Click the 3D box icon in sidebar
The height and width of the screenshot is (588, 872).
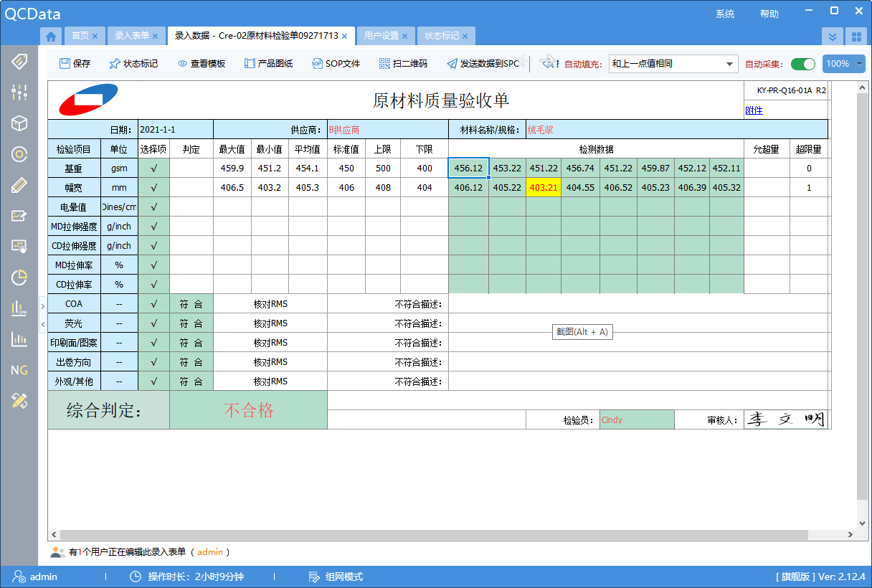pos(19,123)
